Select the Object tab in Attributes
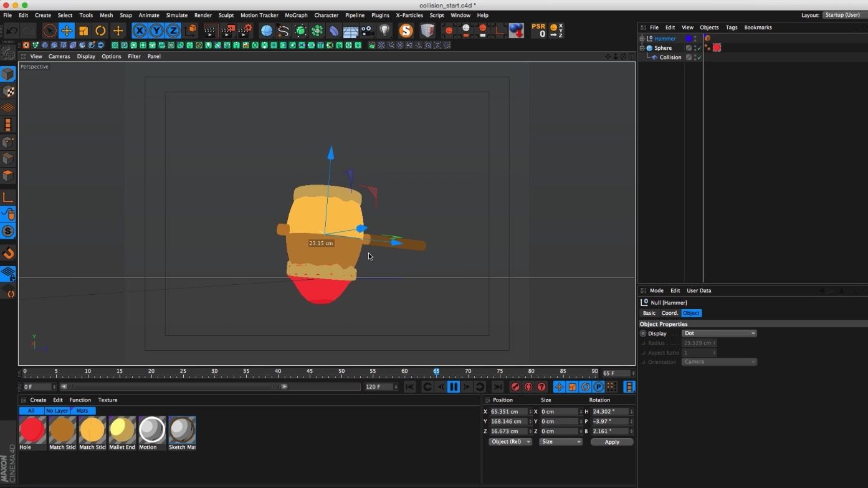This screenshot has width=868, height=488. tap(691, 313)
